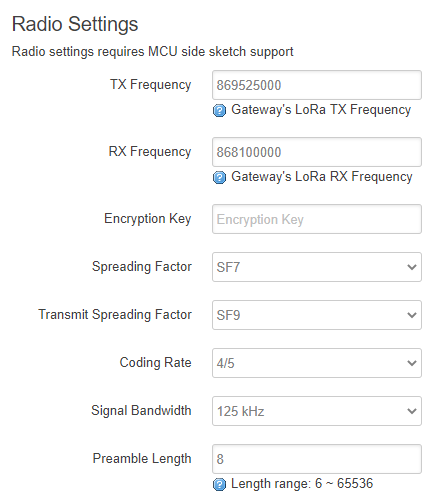
Task: Click the TX Frequency label
Action: [151, 85]
